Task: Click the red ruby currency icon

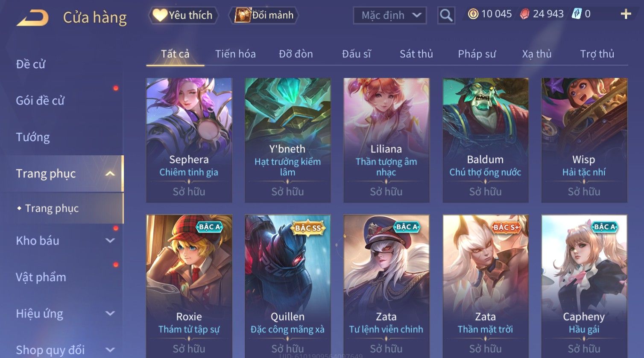Action: 524,14
